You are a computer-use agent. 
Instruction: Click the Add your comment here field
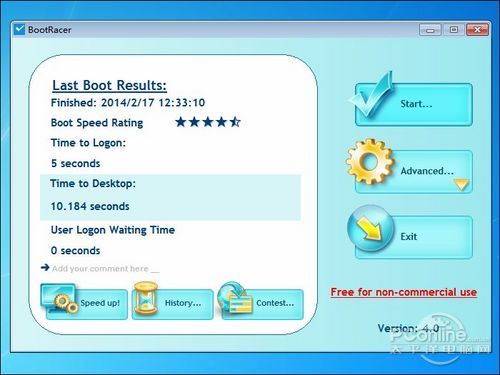pos(106,268)
